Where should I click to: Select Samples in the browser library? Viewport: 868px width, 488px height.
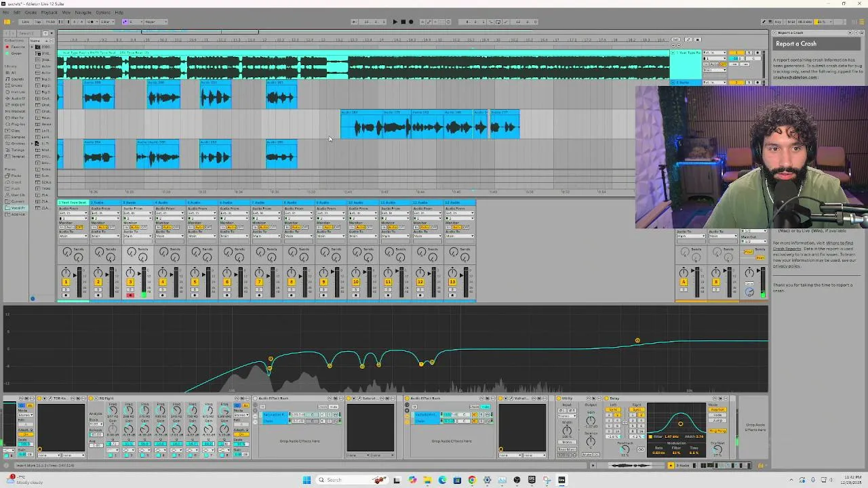(18, 137)
